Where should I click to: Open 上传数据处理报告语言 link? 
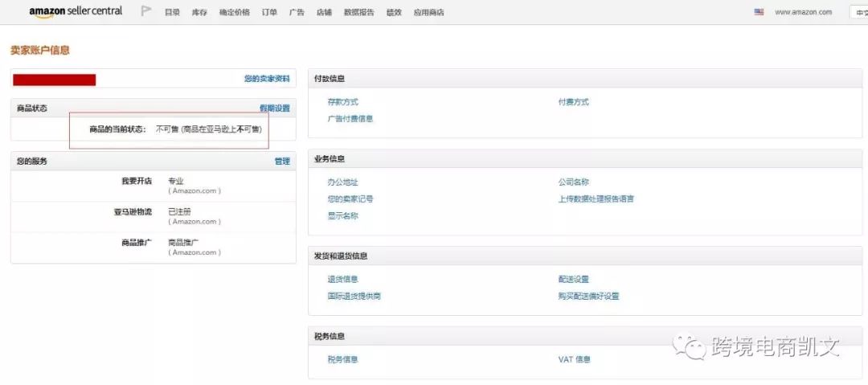tap(596, 199)
